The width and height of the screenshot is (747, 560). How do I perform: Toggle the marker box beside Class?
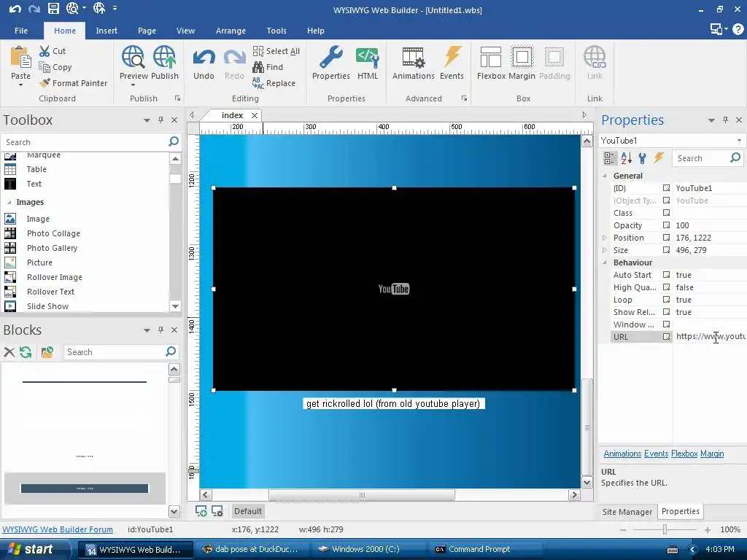[x=666, y=213]
